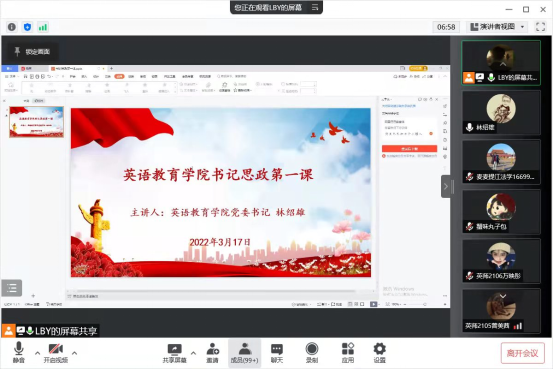Click the share screen icon
Viewport: 554px width, 369px height.
click(x=175, y=349)
